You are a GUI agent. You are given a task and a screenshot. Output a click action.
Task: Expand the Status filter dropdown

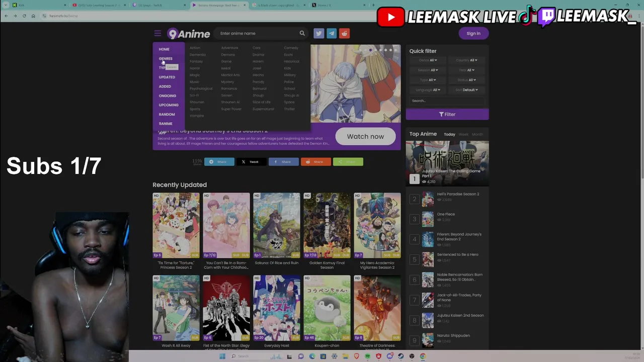coord(466,80)
